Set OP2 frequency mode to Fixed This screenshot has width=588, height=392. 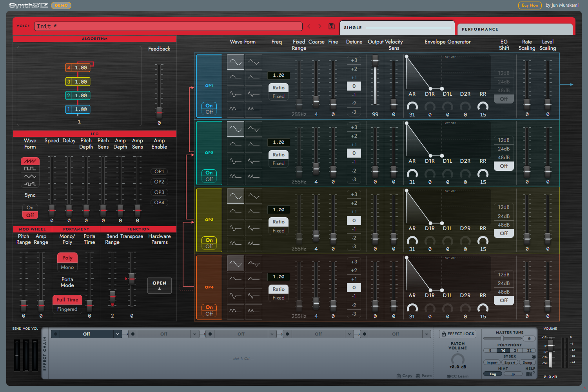click(279, 163)
